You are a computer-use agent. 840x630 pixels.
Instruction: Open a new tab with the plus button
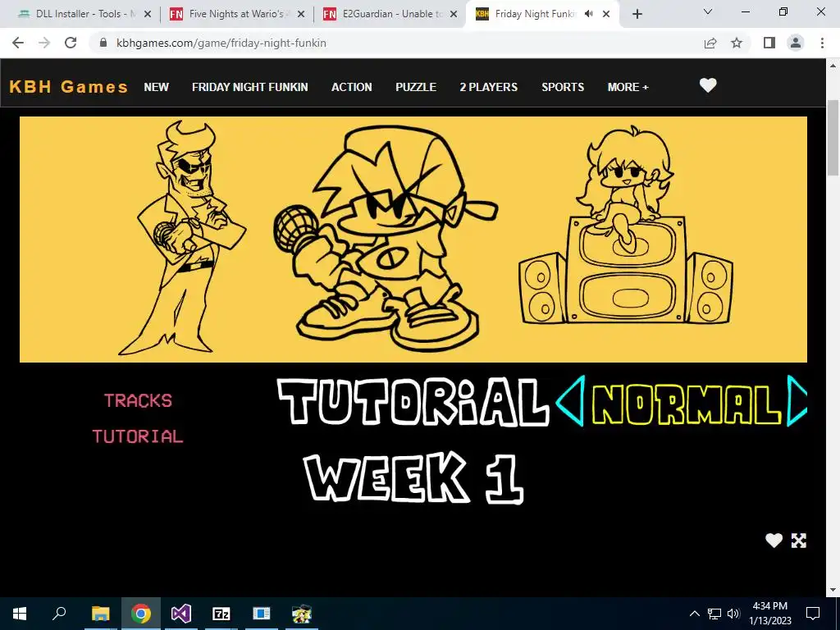(x=637, y=14)
